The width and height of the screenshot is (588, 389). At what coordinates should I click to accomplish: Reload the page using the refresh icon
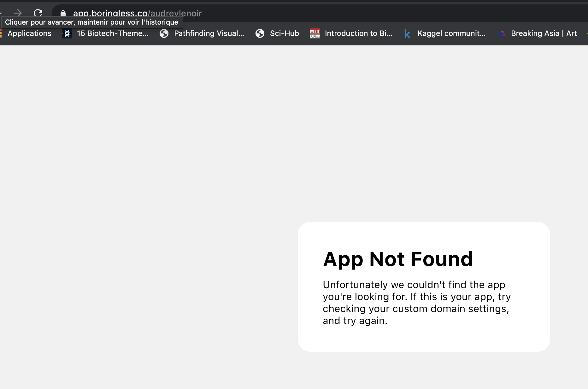(38, 13)
